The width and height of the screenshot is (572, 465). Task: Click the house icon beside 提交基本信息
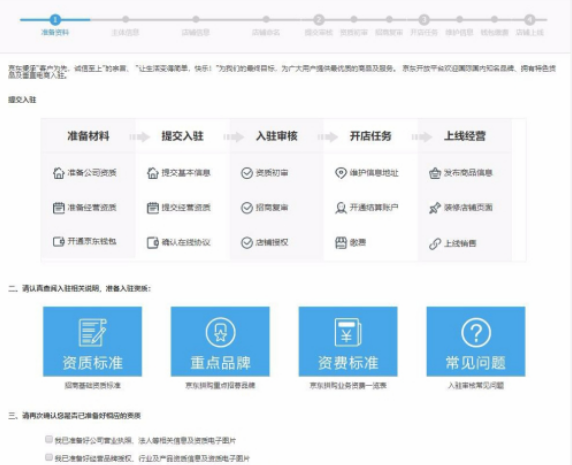pyautogui.click(x=153, y=173)
